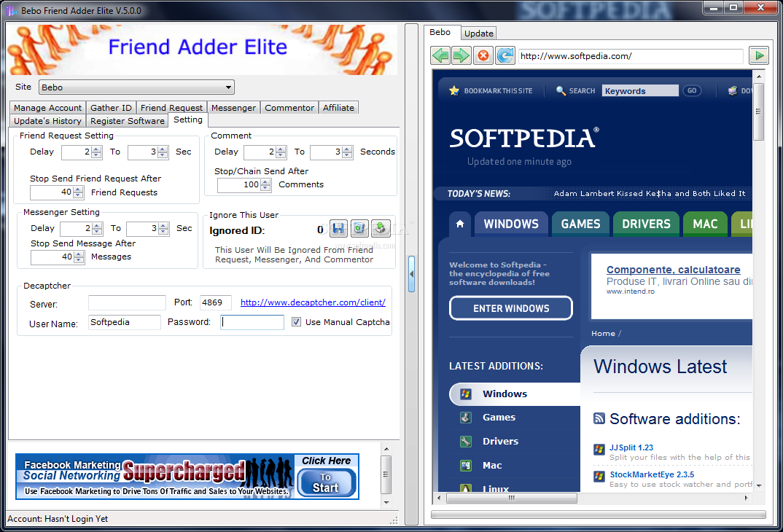Click the bookmark star icon on Softpedia
The image size is (783, 532).
(x=454, y=90)
